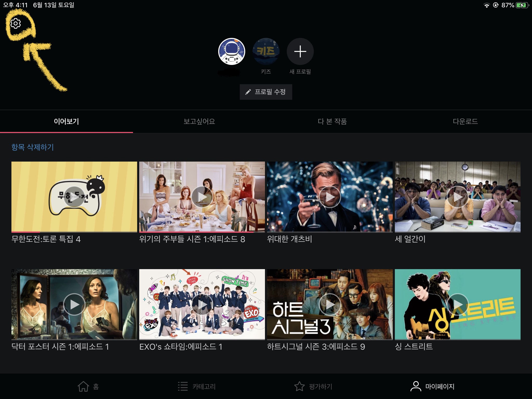Add a new profile with plus icon

(x=300, y=51)
